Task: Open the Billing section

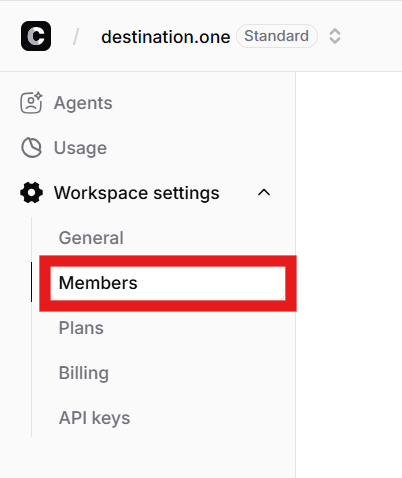Action: point(84,373)
